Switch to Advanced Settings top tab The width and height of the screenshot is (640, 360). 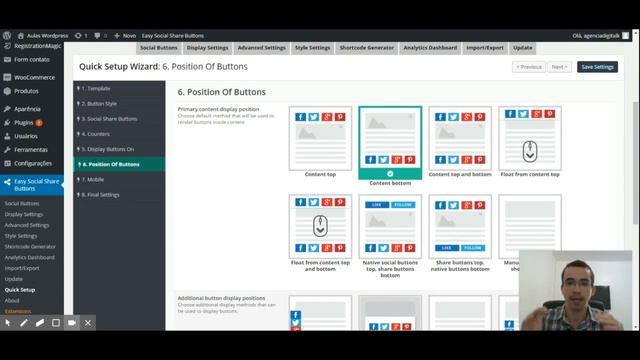coord(262,48)
